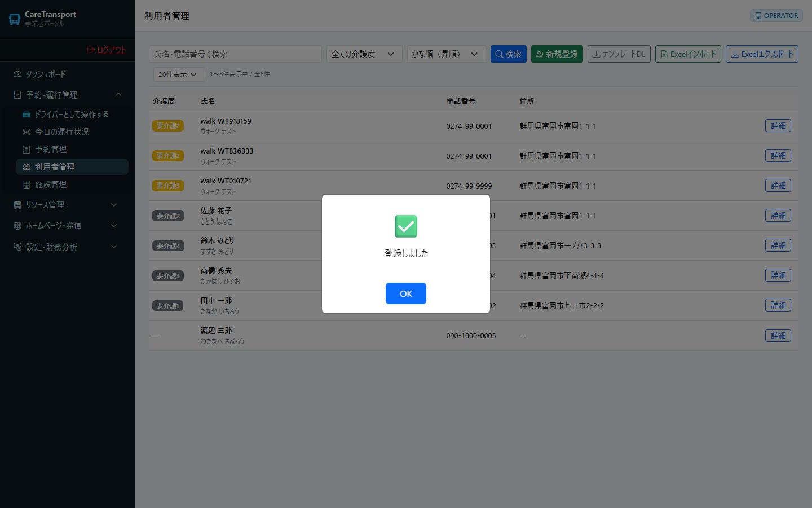Click the green checkmark success icon
Image resolution: width=812 pixels, height=508 pixels.
406,226
